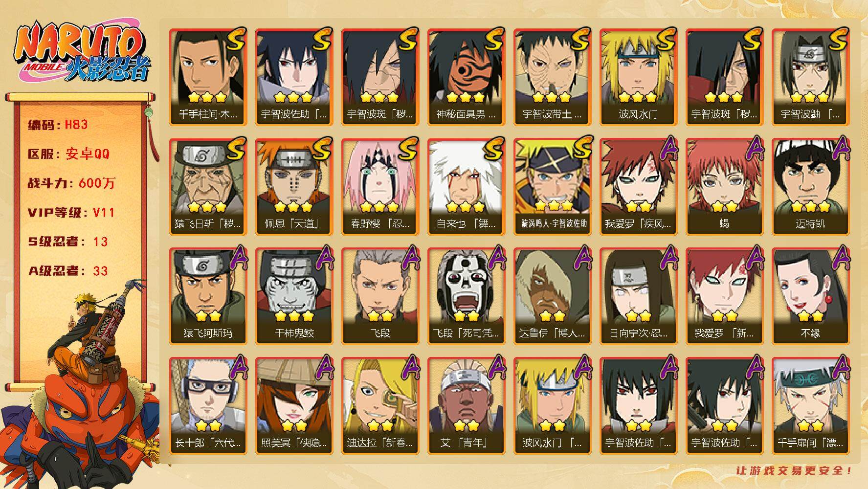
Task: Select the 自来也 character card
Action: click(467, 187)
